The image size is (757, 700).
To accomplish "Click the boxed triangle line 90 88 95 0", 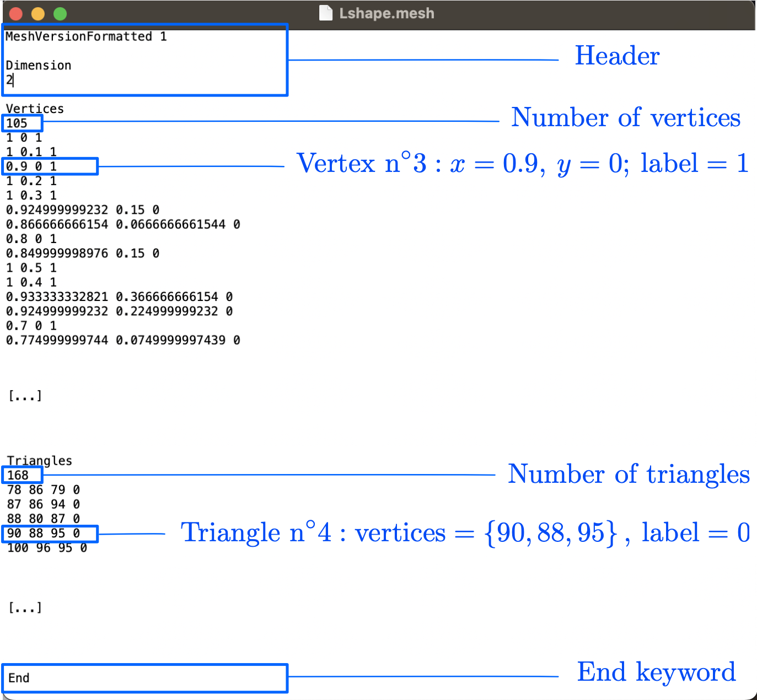I will [x=44, y=534].
